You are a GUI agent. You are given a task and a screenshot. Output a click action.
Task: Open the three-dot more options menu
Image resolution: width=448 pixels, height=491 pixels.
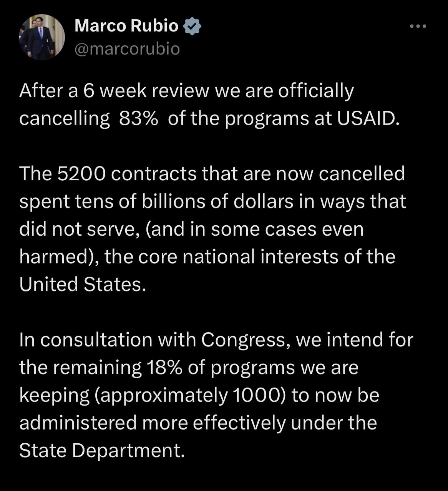coord(418,27)
